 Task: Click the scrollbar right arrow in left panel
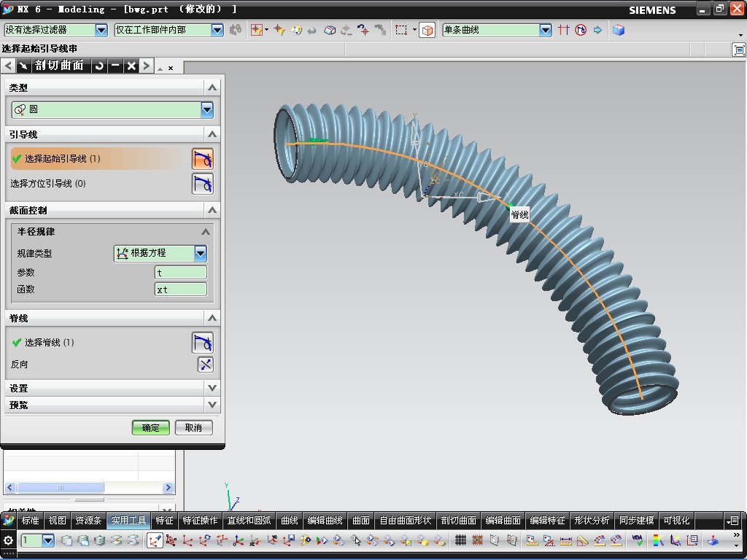168,488
